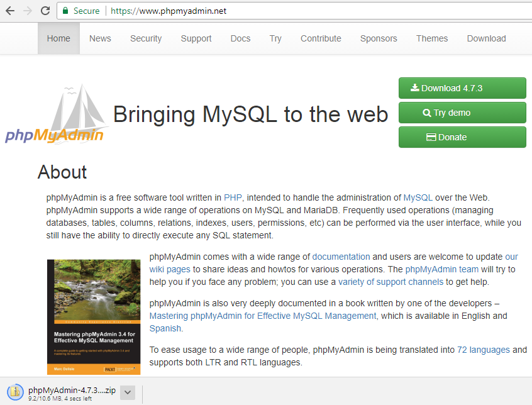Click the 'Bringing MySQL to the web' headline

tap(250, 114)
